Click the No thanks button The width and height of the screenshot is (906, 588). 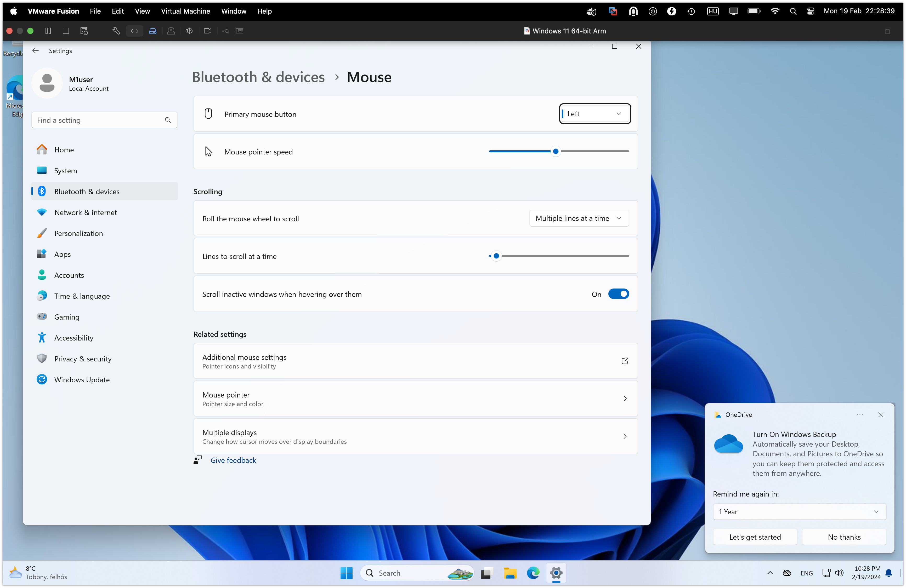[x=844, y=537]
